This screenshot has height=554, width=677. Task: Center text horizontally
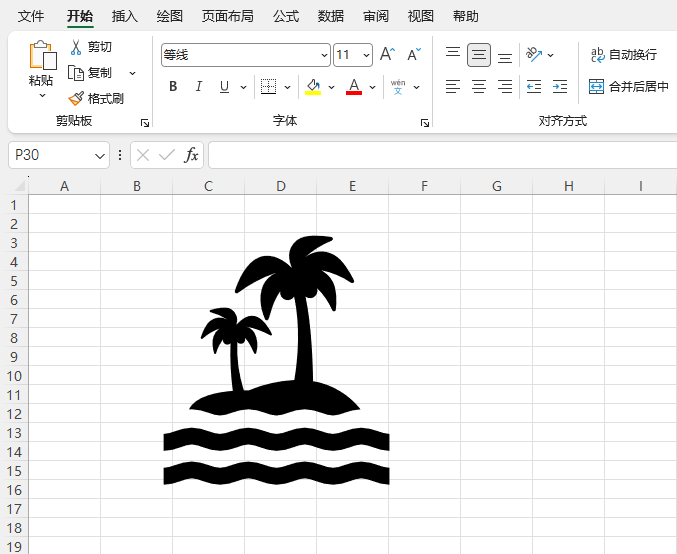[479, 87]
